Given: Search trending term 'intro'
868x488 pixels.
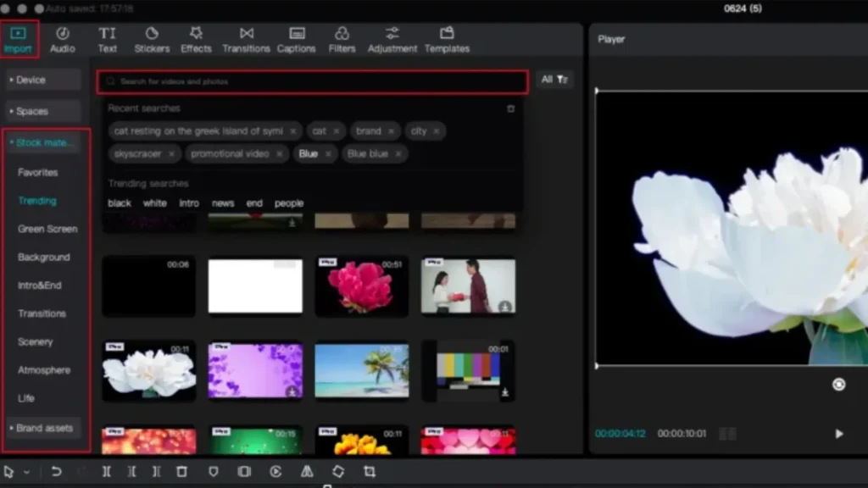Looking at the screenshot, I should point(189,203).
